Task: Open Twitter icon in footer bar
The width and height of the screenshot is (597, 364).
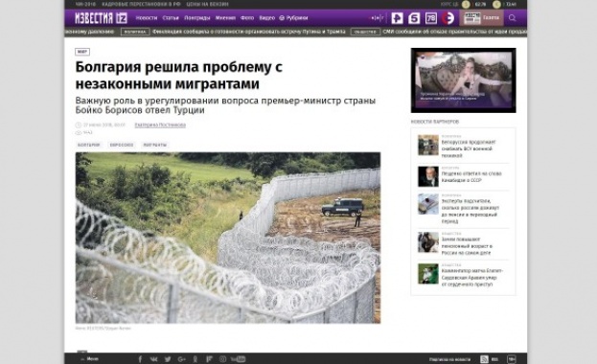Action: pyautogui.click(x=168, y=359)
